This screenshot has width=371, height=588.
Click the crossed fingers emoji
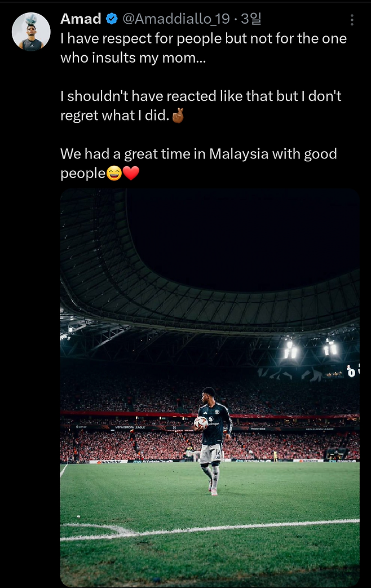(x=178, y=116)
